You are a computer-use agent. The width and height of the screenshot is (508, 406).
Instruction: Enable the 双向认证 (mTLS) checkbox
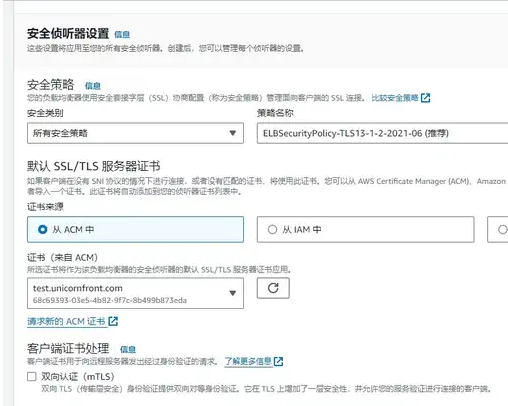[32, 377]
